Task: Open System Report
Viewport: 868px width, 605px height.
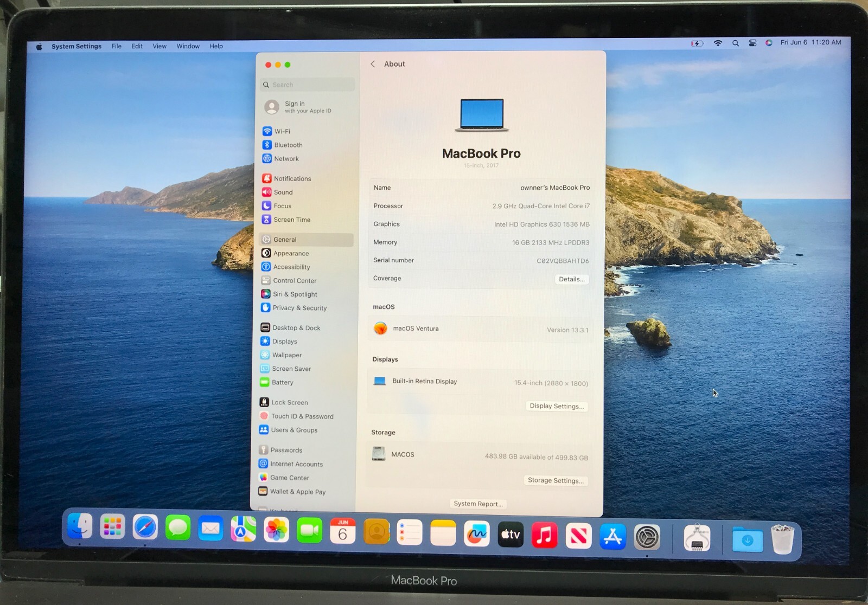Action: [x=478, y=504]
